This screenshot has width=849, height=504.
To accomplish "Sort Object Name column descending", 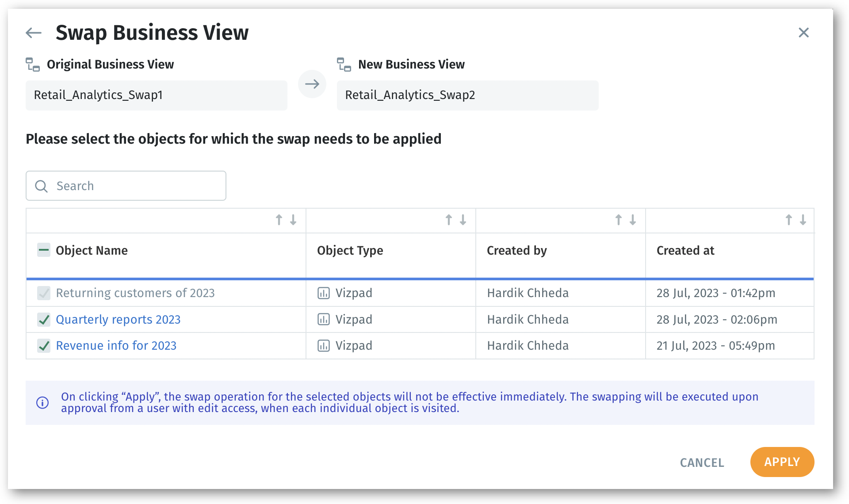I will click(x=293, y=220).
